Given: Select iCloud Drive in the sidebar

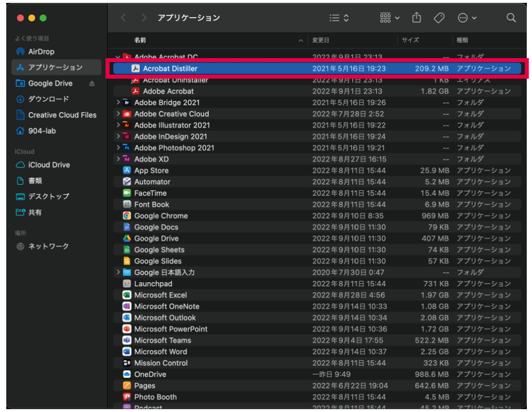Looking at the screenshot, I should click(48, 165).
